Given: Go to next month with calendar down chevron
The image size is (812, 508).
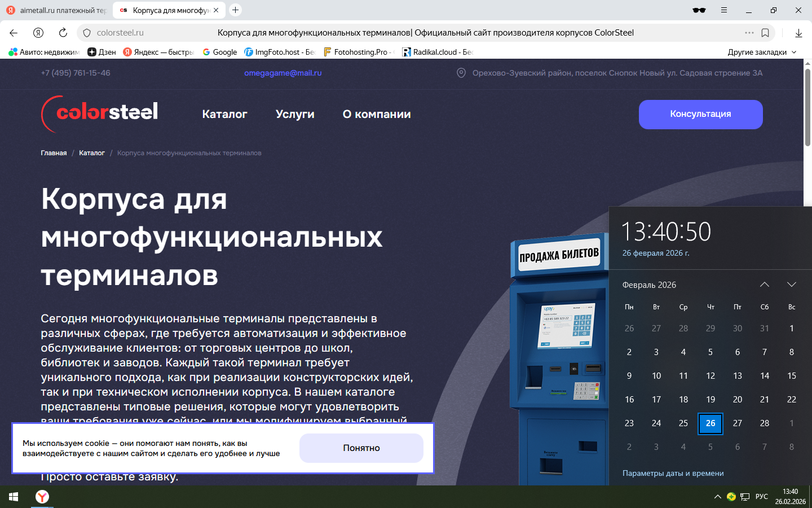Looking at the screenshot, I should (x=792, y=284).
